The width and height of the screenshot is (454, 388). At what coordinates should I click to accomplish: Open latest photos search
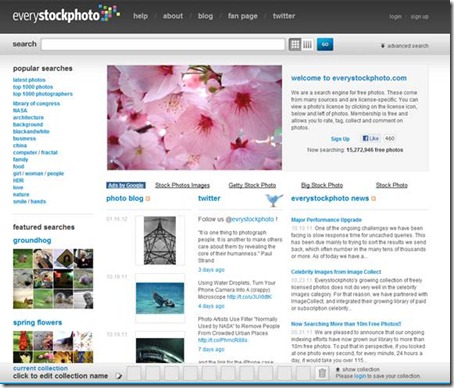(x=29, y=80)
